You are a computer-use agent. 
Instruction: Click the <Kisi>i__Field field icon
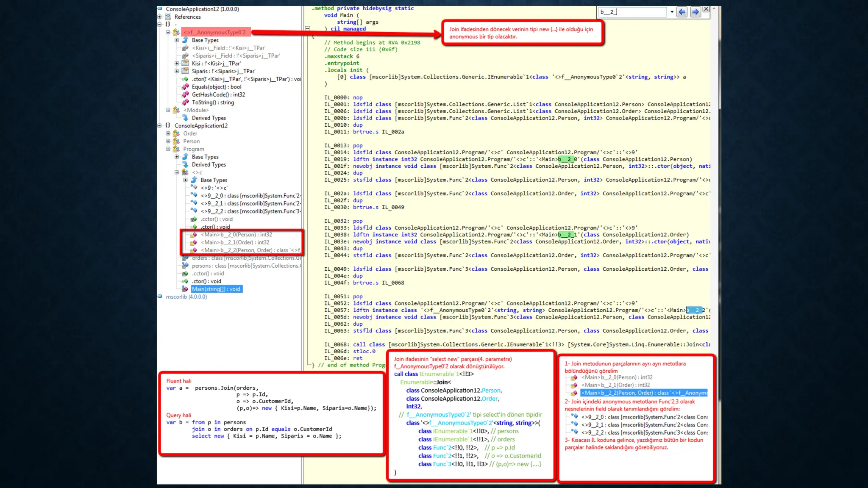pos(185,48)
